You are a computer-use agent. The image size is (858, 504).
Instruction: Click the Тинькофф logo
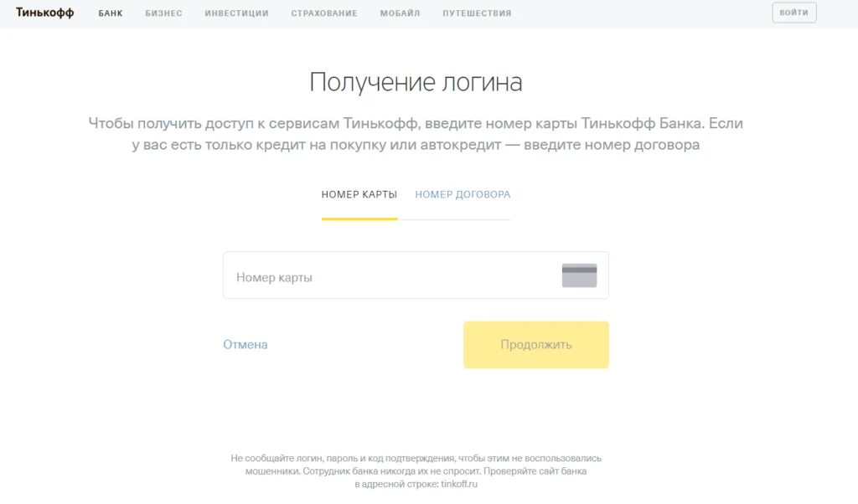click(x=45, y=13)
